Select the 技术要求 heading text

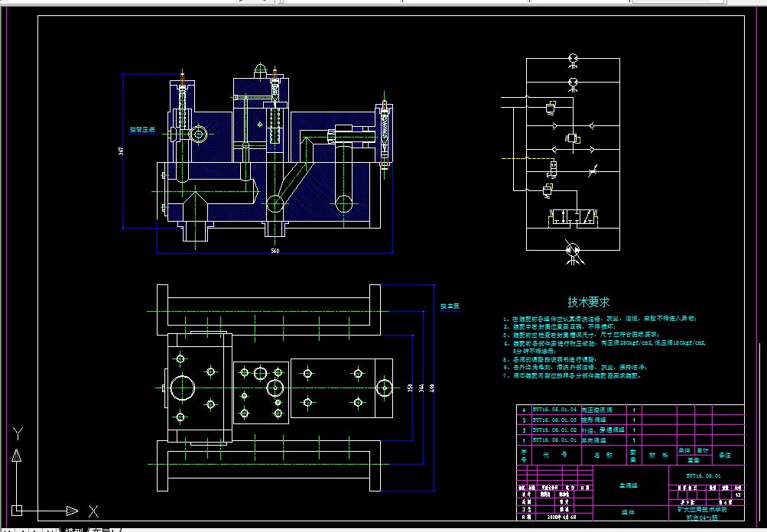point(589,302)
